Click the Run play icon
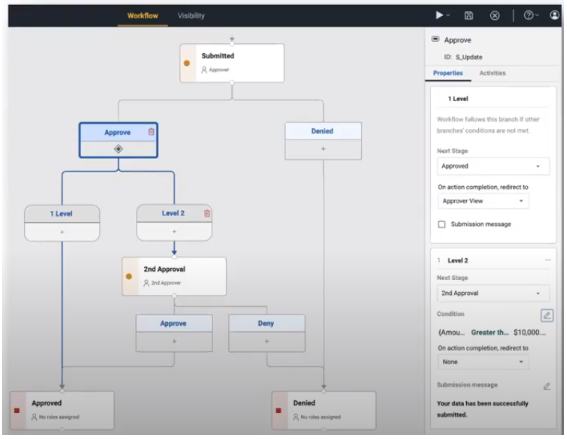This screenshot has width=567, height=439. [x=439, y=15]
